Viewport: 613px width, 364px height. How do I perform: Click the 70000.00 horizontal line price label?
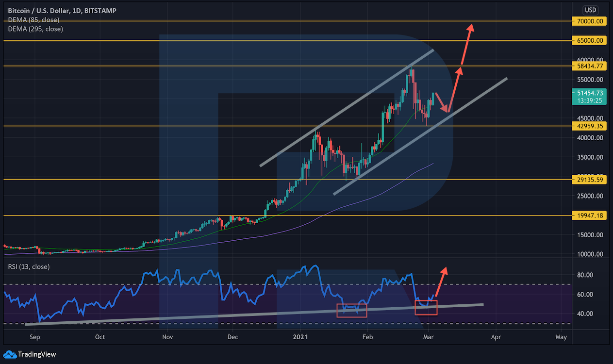tap(590, 21)
